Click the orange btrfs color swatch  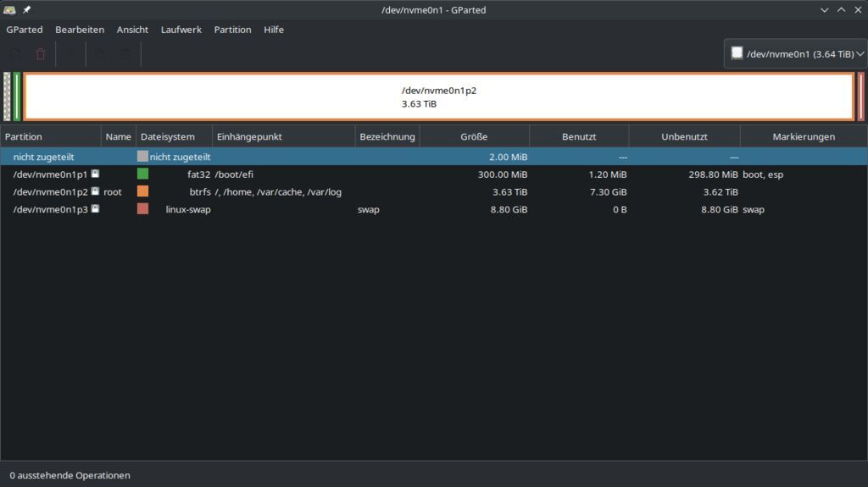pos(142,191)
